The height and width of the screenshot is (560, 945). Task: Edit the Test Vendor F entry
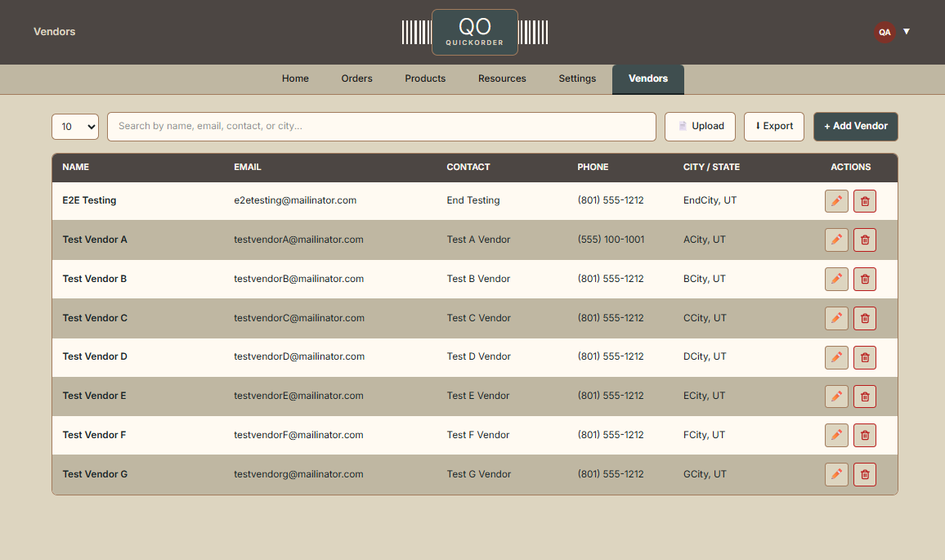(x=836, y=435)
